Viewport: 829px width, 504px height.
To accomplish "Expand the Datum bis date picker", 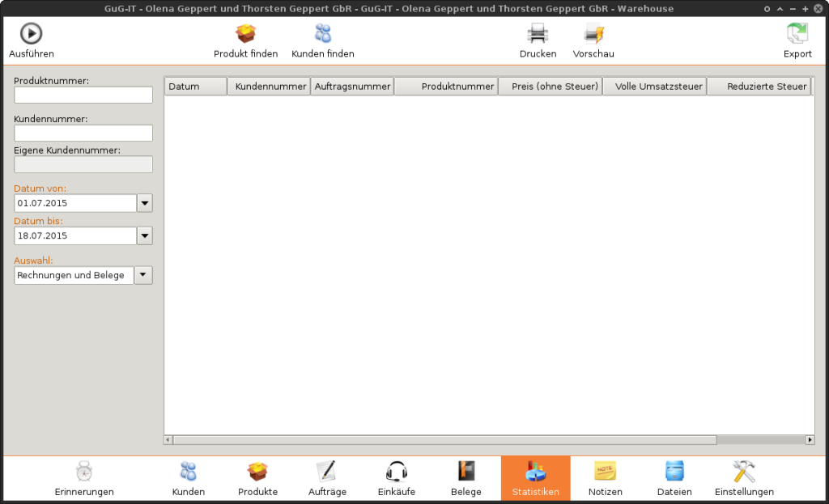I will tap(144, 235).
